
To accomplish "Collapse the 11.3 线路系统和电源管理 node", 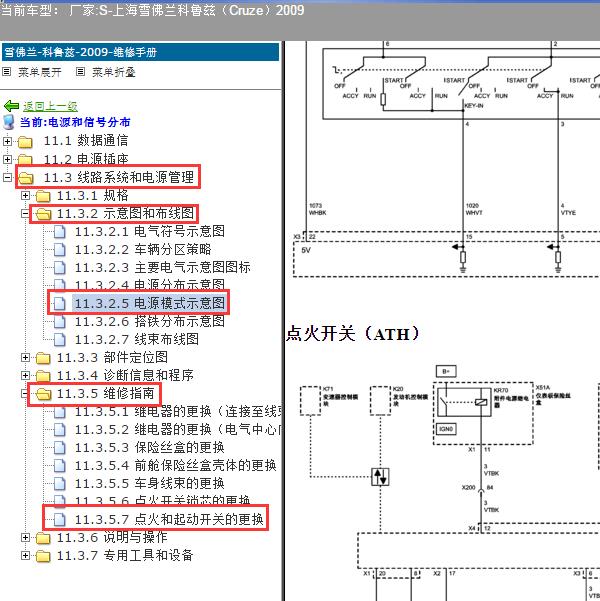I will 7,177.
